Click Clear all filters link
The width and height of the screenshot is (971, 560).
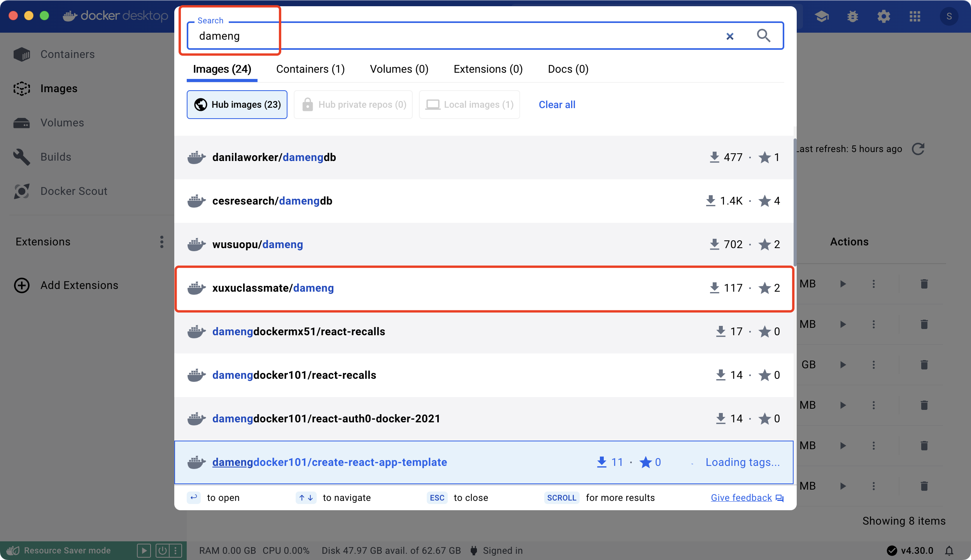pyautogui.click(x=557, y=105)
